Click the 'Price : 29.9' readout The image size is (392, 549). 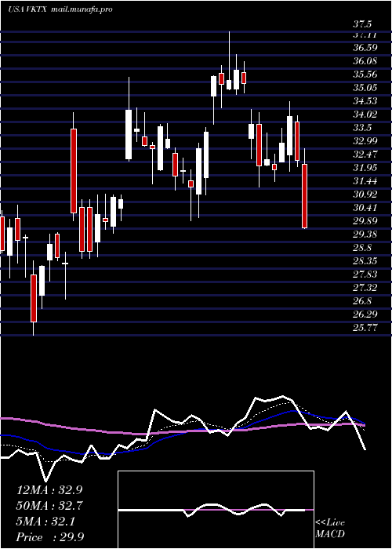click(x=50, y=537)
